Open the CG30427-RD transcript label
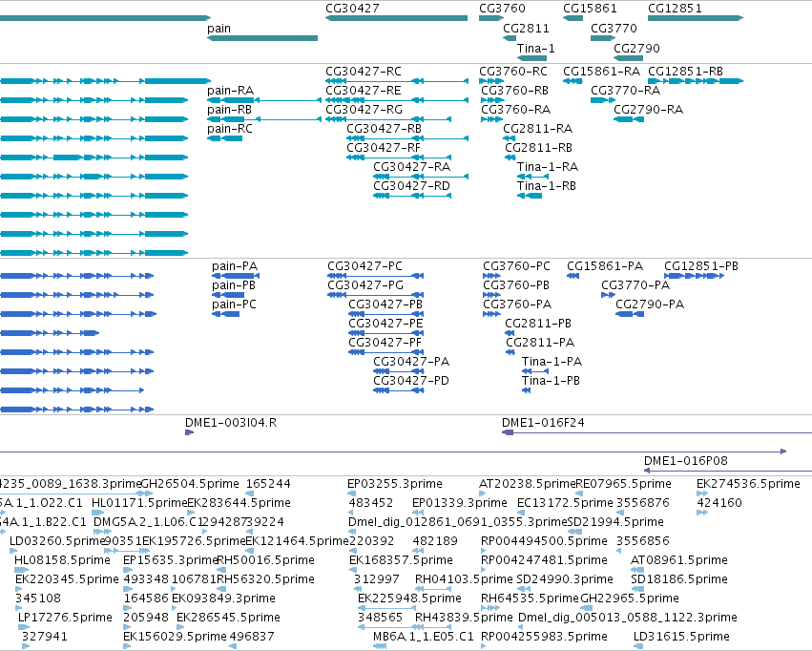 (x=411, y=186)
